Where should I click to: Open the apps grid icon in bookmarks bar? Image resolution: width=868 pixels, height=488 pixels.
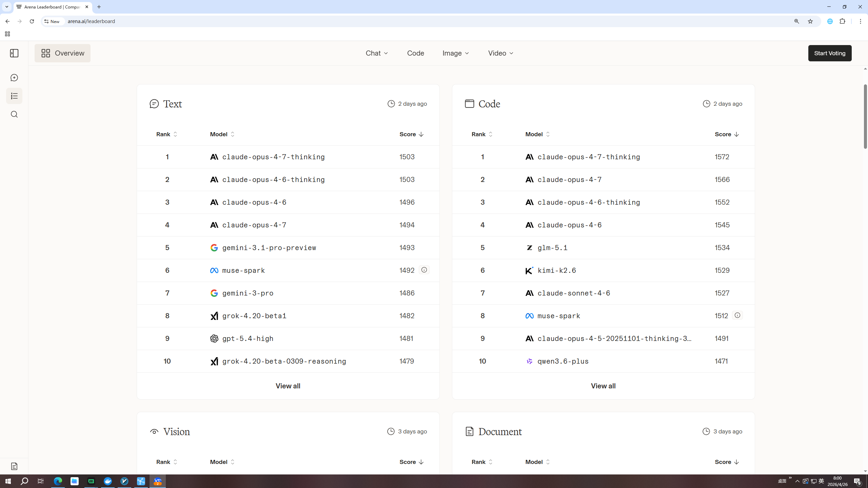7,34
